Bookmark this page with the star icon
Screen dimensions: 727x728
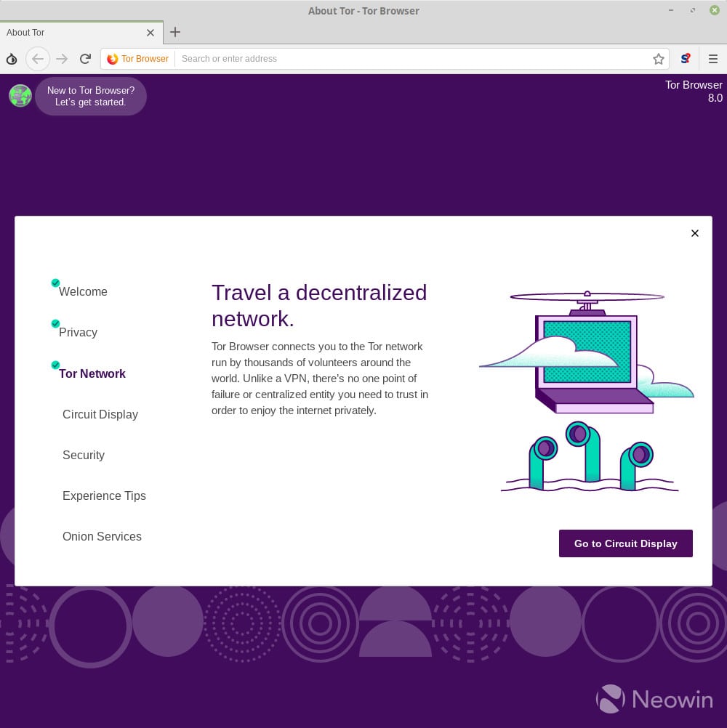[x=659, y=59]
